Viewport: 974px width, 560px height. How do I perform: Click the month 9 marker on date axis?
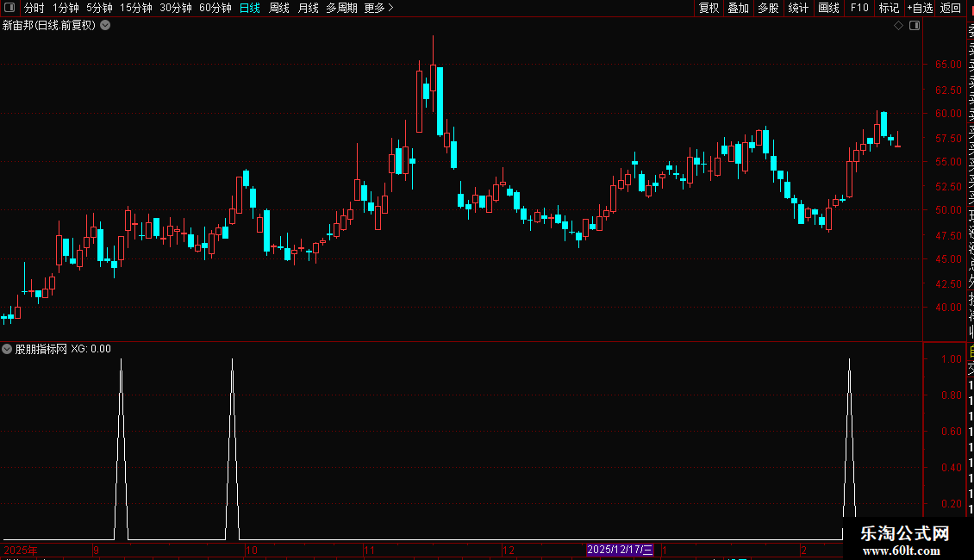click(x=96, y=550)
